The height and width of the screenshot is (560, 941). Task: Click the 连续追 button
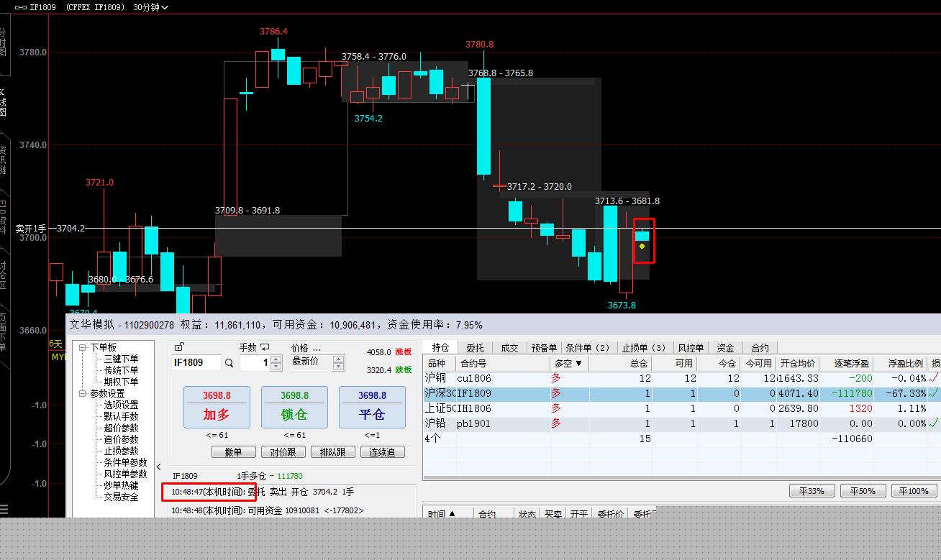coord(383,452)
